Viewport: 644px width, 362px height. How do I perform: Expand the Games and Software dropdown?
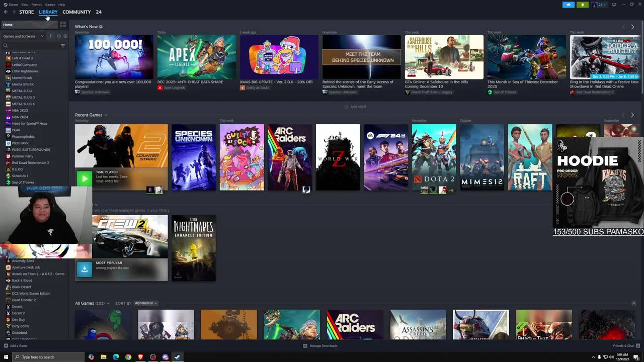point(23,36)
